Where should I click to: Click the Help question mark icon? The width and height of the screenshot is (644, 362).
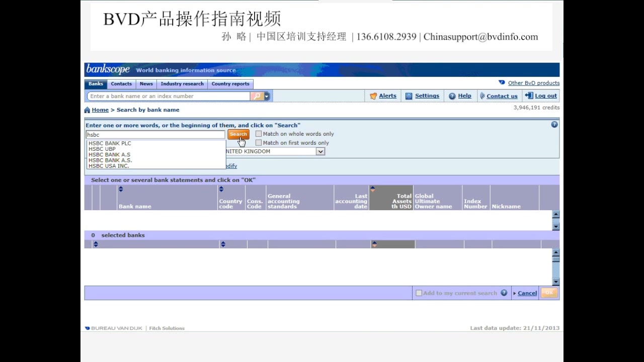click(x=452, y=96)
